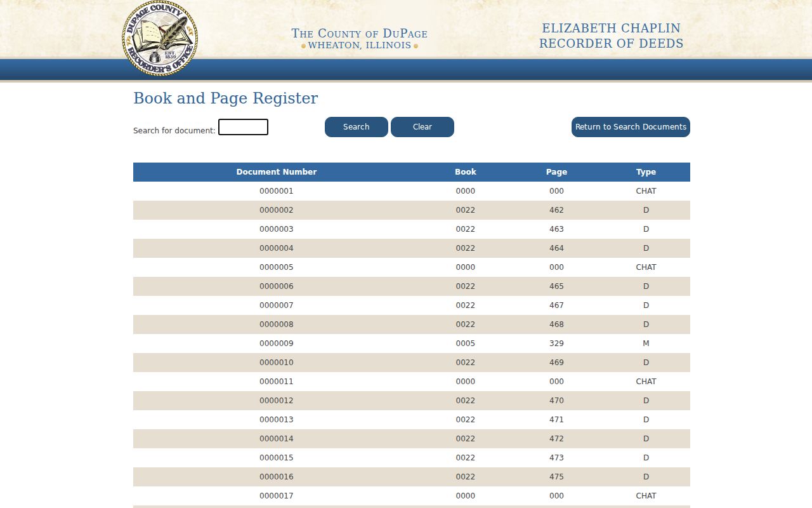
Task: Click Elizabeth Chaplin Recorder of Deeds title
Action: coord(612,36)
